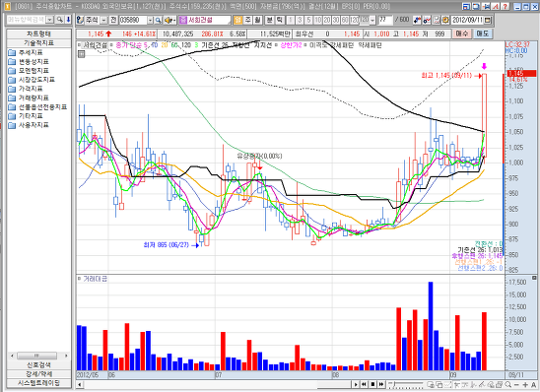Image resolution: width=540 pixels, height=392 pixels.
Task: Open the stock code history dropdown
Action: coord(150,21)
